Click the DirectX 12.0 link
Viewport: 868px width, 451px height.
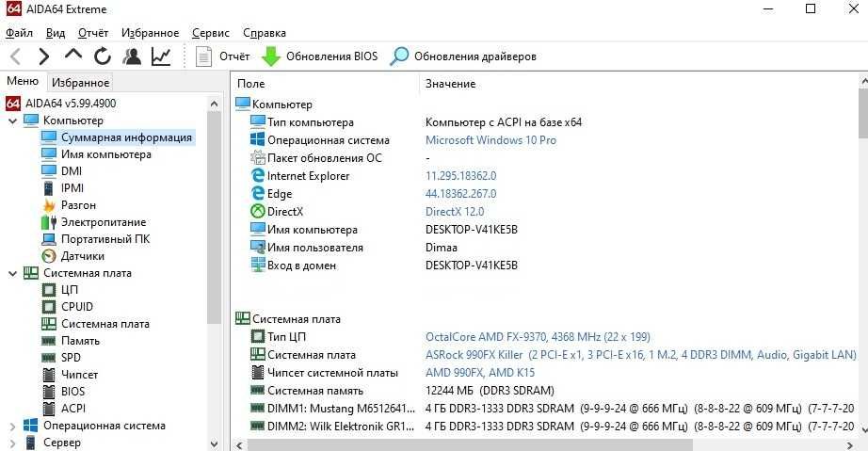click(x=455, y=212)
